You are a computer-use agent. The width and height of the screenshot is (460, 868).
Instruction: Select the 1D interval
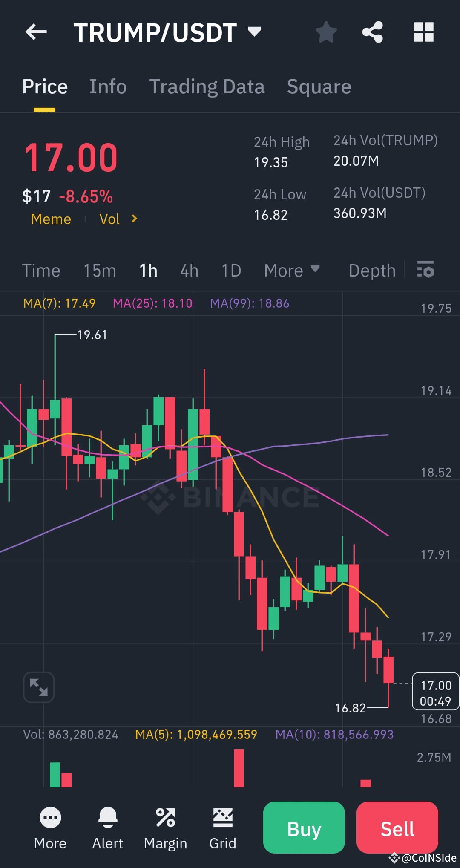(x=231, y=271)
